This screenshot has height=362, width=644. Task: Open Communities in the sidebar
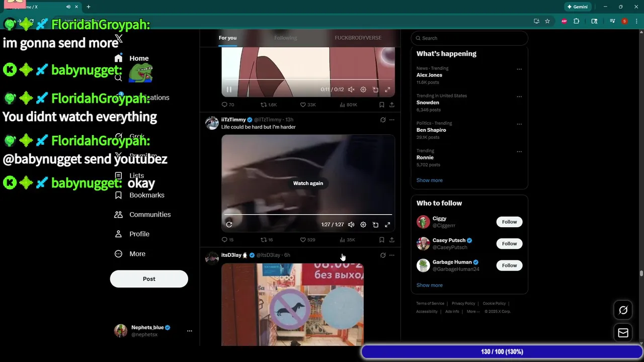click(x=142, y=215)
